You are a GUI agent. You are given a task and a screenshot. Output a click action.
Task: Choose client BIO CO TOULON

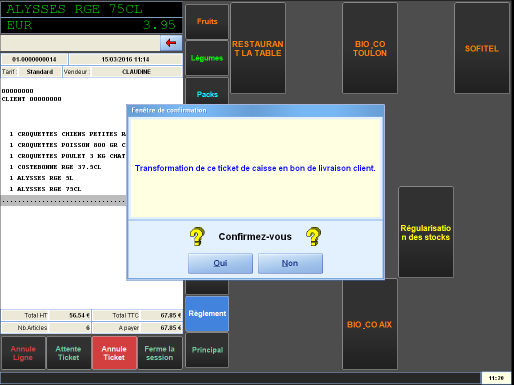(370, 48)
